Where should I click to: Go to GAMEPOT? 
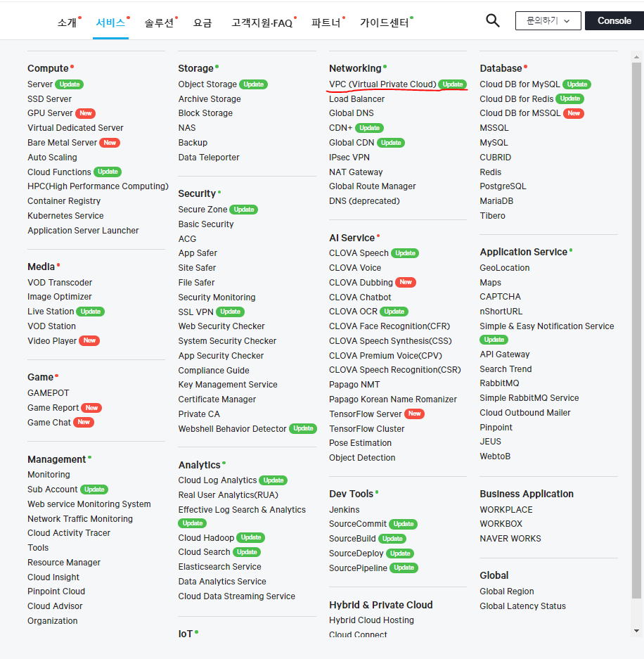coord(48,393)
